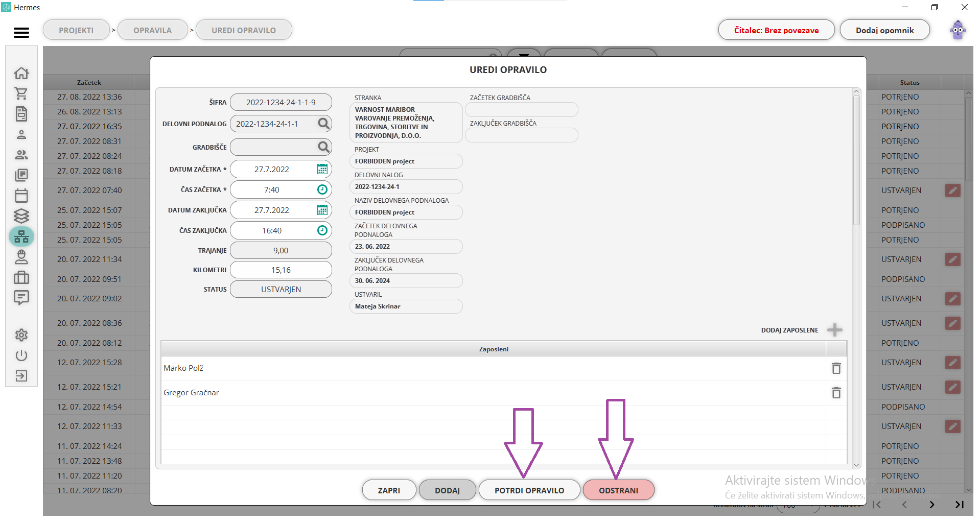Open the worker stamp sidebar icon
This screenshot has width=980, height=524.
pos(21,257)
